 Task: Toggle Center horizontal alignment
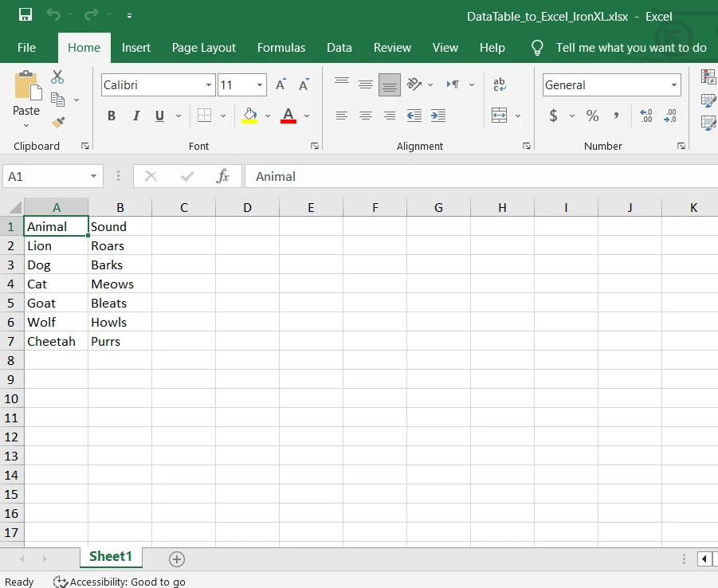365,116
